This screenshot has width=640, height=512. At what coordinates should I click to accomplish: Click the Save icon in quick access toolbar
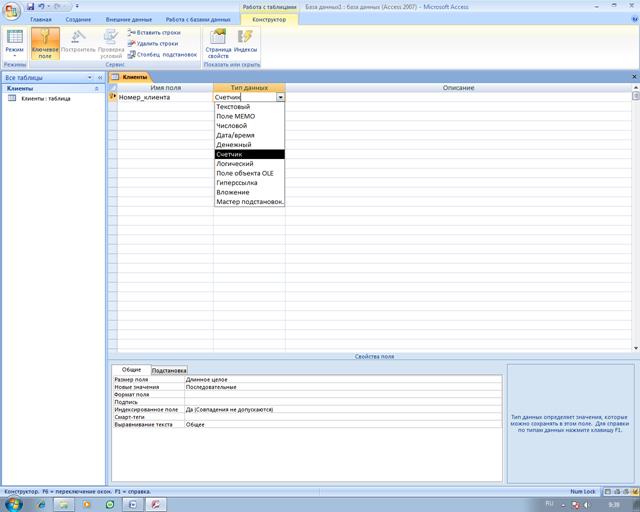point(31,6)
